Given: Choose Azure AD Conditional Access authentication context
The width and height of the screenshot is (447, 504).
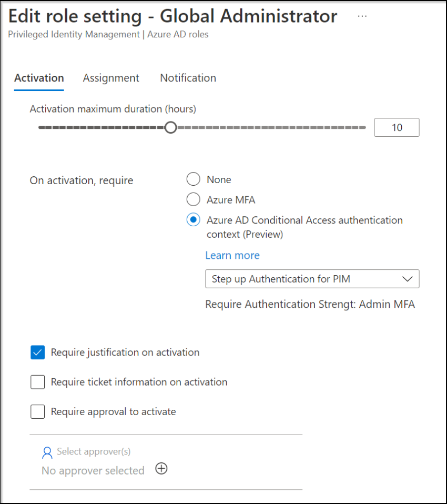Looking at the screenshot, I should [x=194, y=220].
